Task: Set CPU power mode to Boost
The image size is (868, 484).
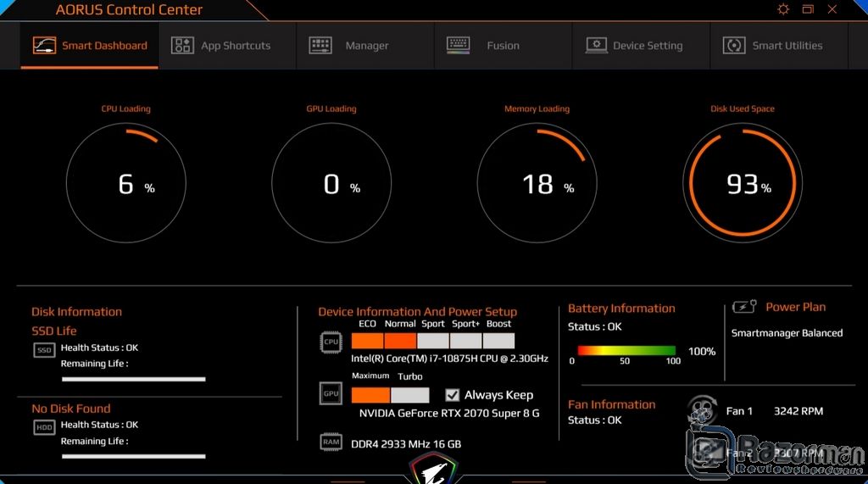Action: coord(498,340)
